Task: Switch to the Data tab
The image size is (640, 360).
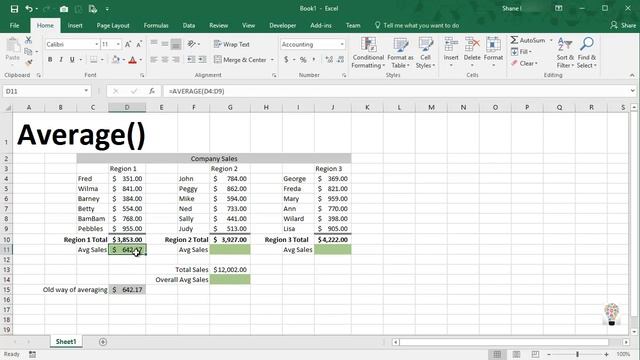Action: pyautogui.click(x=189, y=25)
